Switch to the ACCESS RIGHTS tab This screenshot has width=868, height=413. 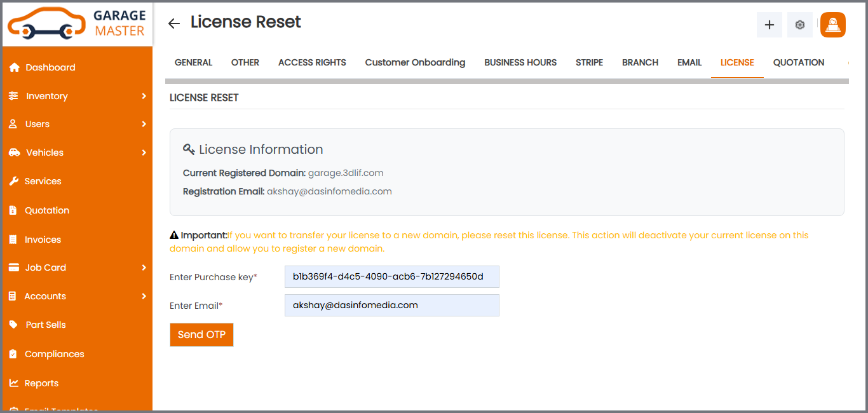(x=312, y=62)
